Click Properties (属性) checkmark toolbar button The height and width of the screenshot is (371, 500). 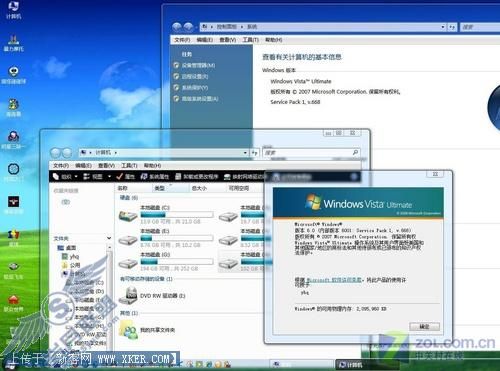[126, 176]
